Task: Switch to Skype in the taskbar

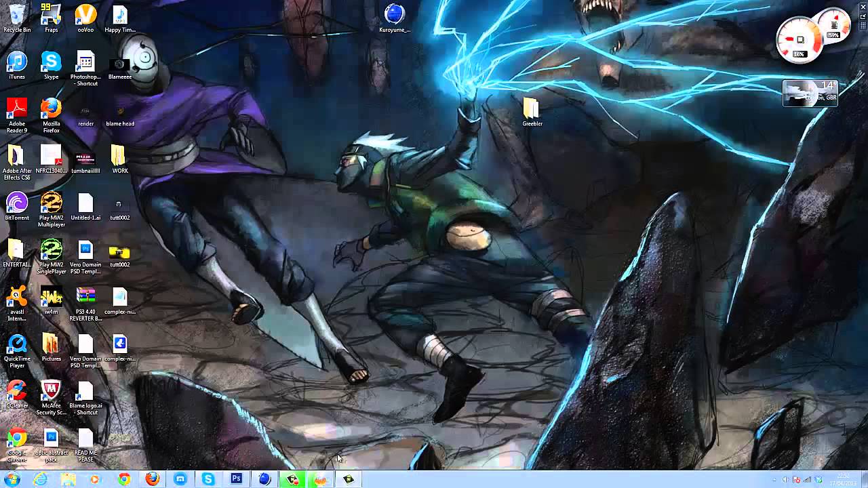Action: [x=208, y=479]
